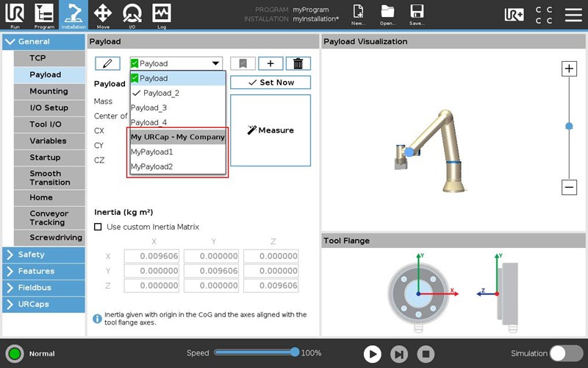Go to the Mounting settings page
588x368 pixels.
pos(49,91)
